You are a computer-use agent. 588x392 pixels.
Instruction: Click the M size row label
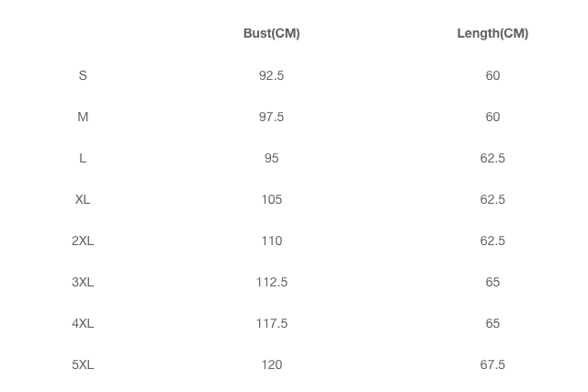click(x=83, y=117)
